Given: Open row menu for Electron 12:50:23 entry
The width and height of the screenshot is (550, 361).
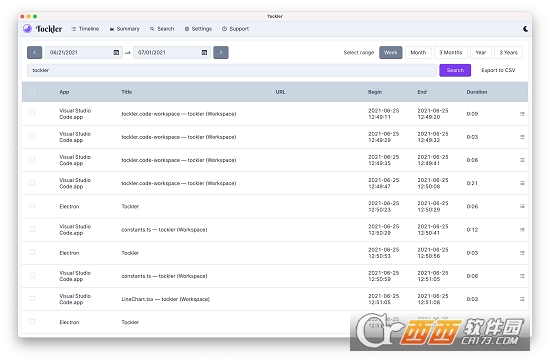Looking at the screenshot, I should pyautogui.click(x=522, y=206).
